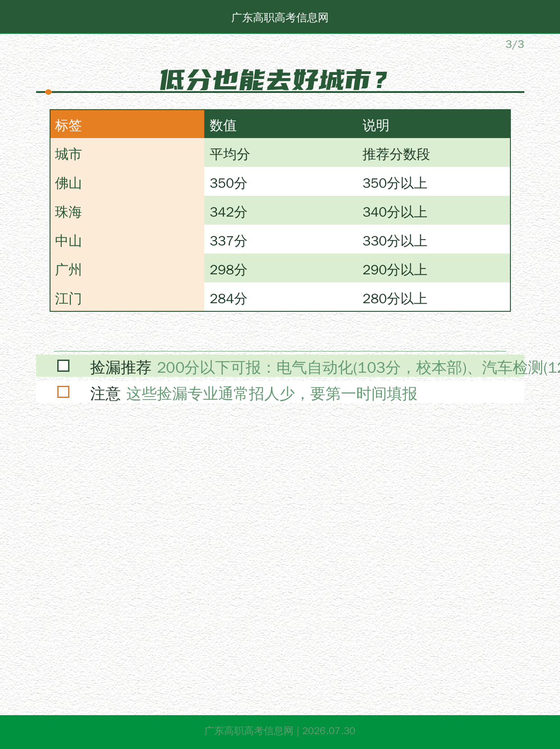
Task: Click the orange dot on title line
Action: pos(48,92)
